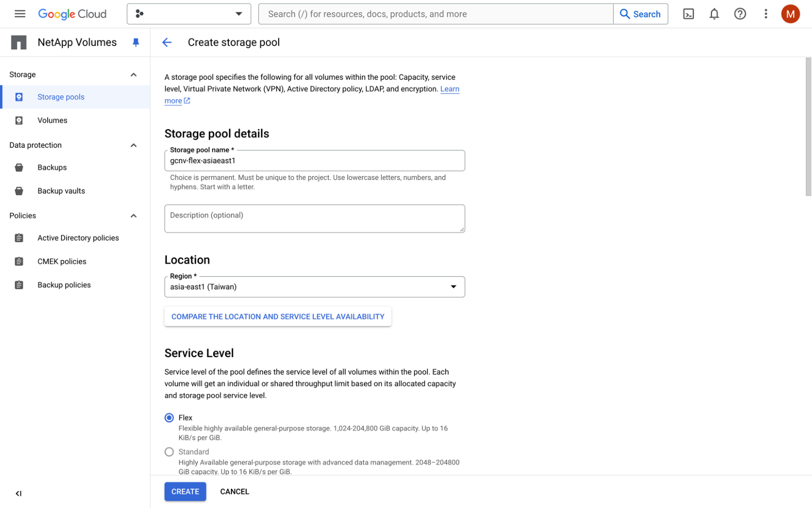The height and width of the screenshot is (508, 812).
Task: Open the Region dropdown
Action: click(x=314, y=287)
